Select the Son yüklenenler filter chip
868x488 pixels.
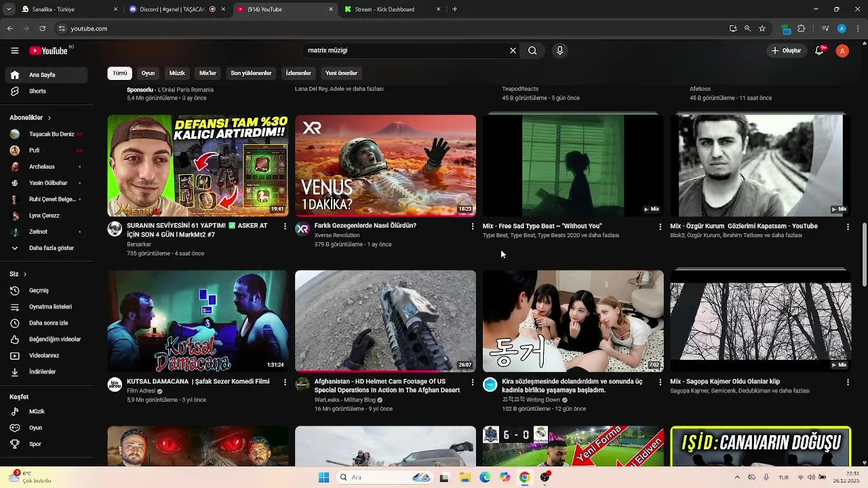251,73
